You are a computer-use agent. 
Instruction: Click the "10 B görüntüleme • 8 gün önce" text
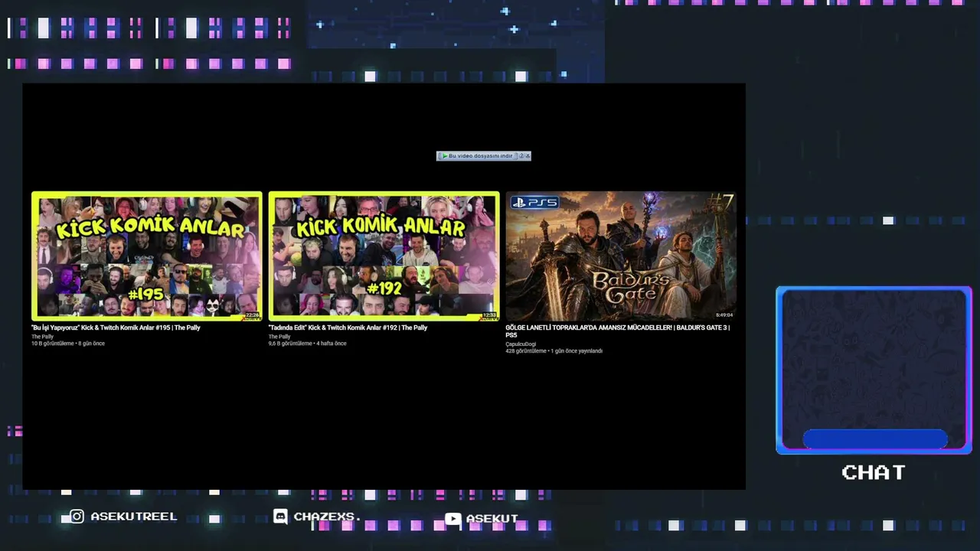(x=68, y=344)
